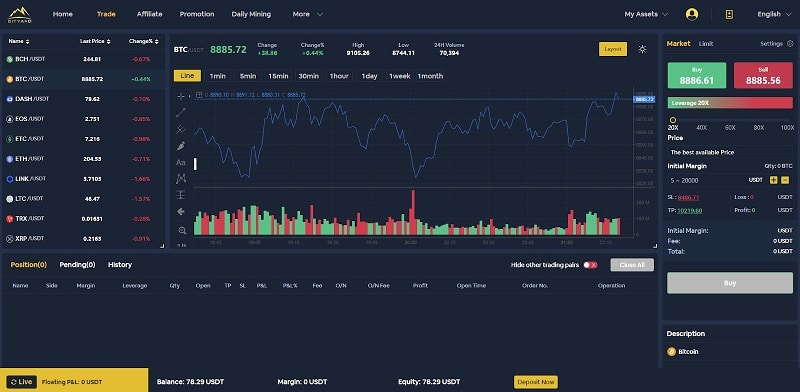The height and width of the screenshot is (392, 800).
Task: Click the chart zoom magnifier icon
Action: point(182,231)
